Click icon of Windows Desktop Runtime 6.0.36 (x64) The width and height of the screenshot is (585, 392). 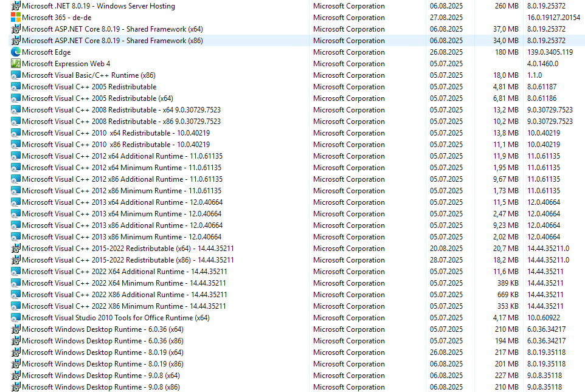16,329
